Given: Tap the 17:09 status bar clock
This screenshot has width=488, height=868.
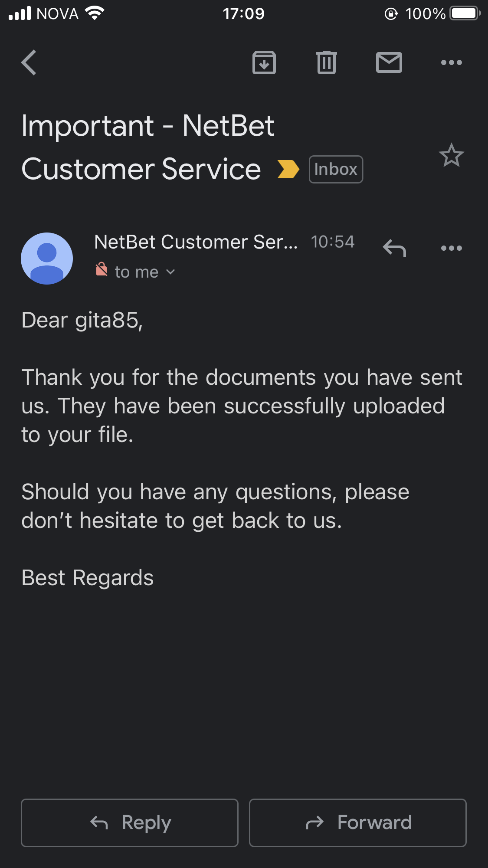Looking at the screenshot, I should click(244, 14).
